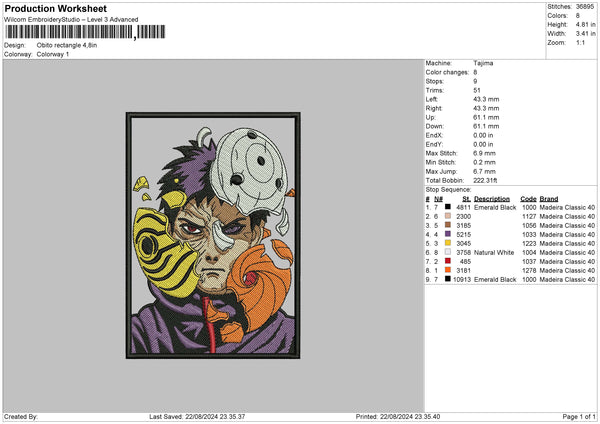Select the peach swatch in the 2300-stitch row
Viewport: 600px width, 424px height.
pyautogui.click(x=447, y=216)
